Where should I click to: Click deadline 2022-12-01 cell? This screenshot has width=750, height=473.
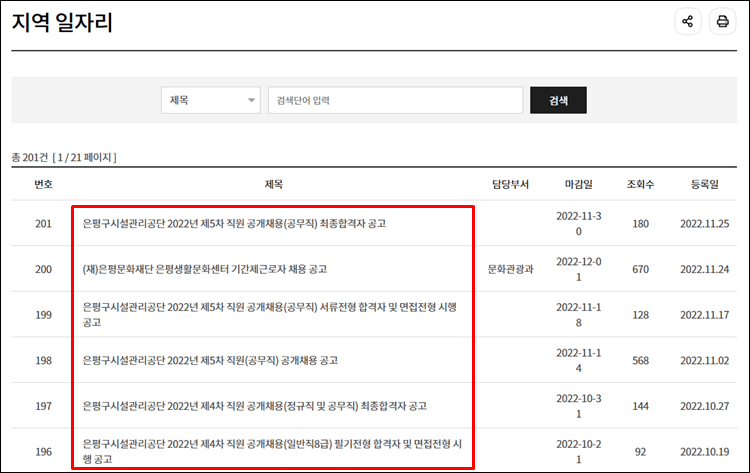[x=579, y=269]
